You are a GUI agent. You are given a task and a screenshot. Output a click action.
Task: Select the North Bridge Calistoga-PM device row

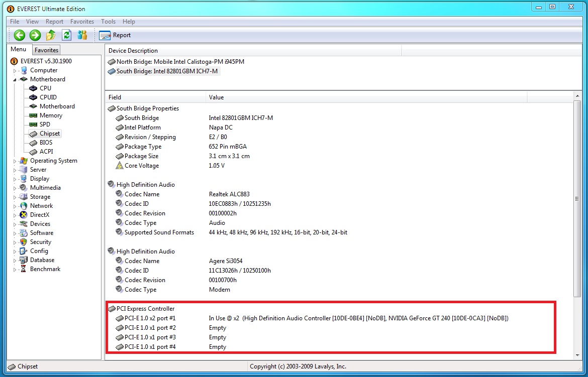[176, 61]
